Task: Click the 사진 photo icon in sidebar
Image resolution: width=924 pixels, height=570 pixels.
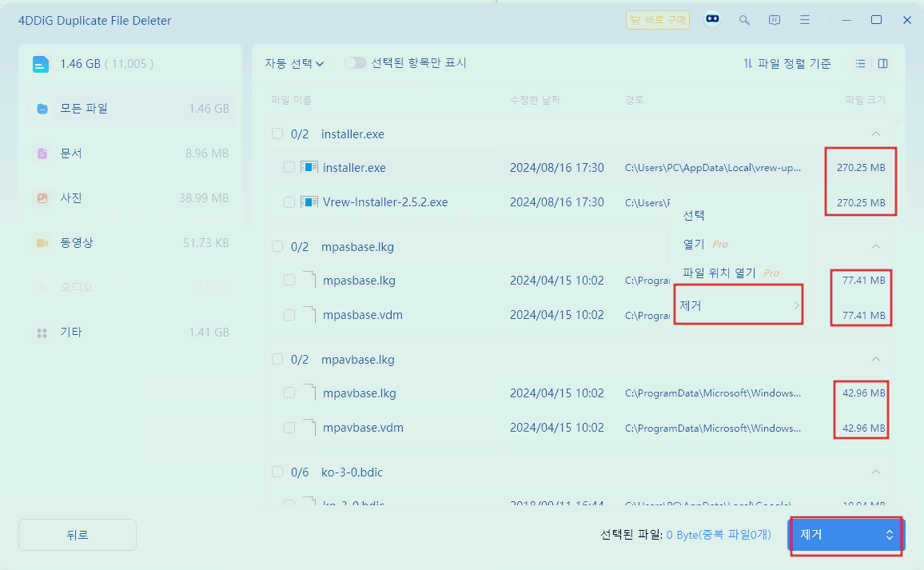Action: click(x=42, y=198)
